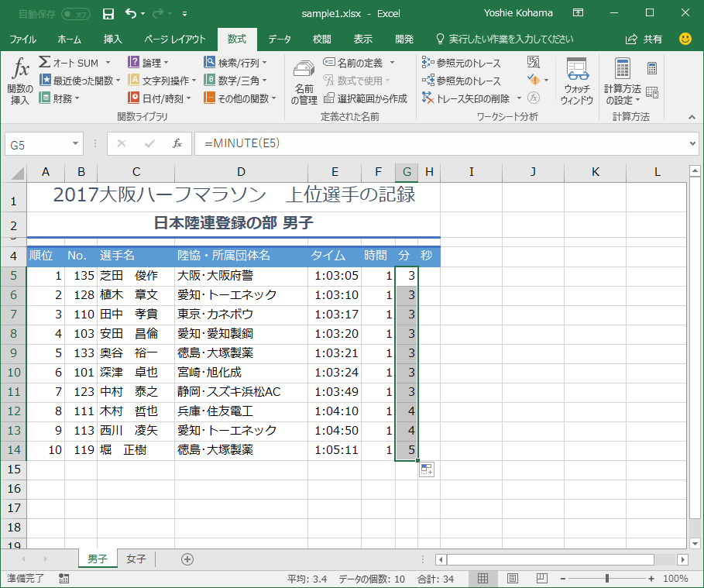Click the Save icon in title bar
This screenshot has width=704, height=588.
(x=108, y=13)
